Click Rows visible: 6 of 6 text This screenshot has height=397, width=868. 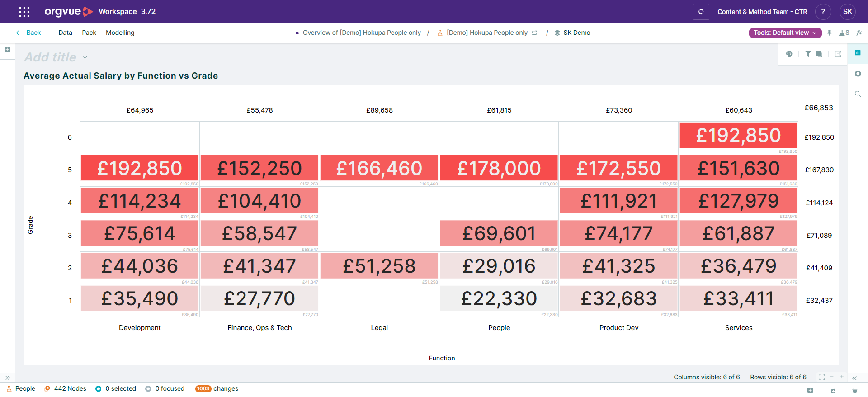778,377
